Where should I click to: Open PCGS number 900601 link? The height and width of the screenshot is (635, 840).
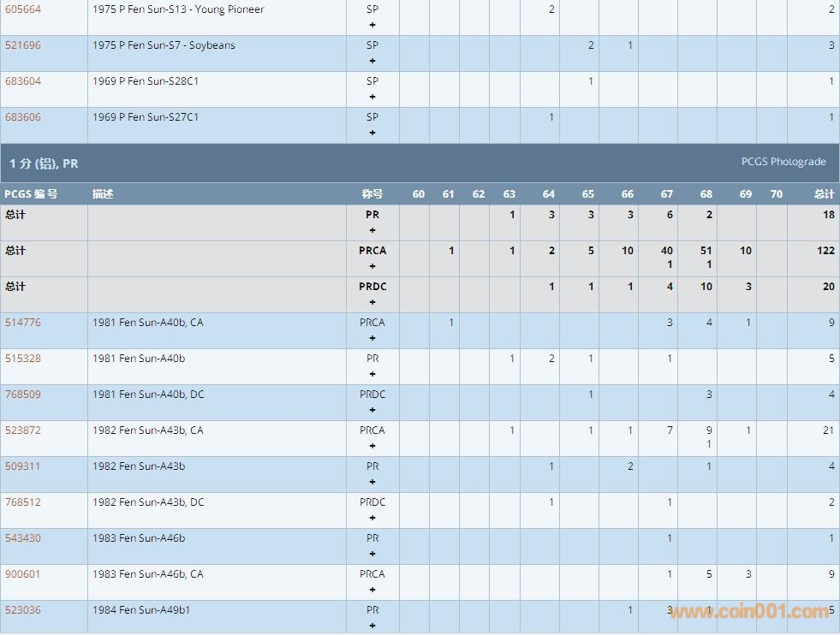point(23,574)
